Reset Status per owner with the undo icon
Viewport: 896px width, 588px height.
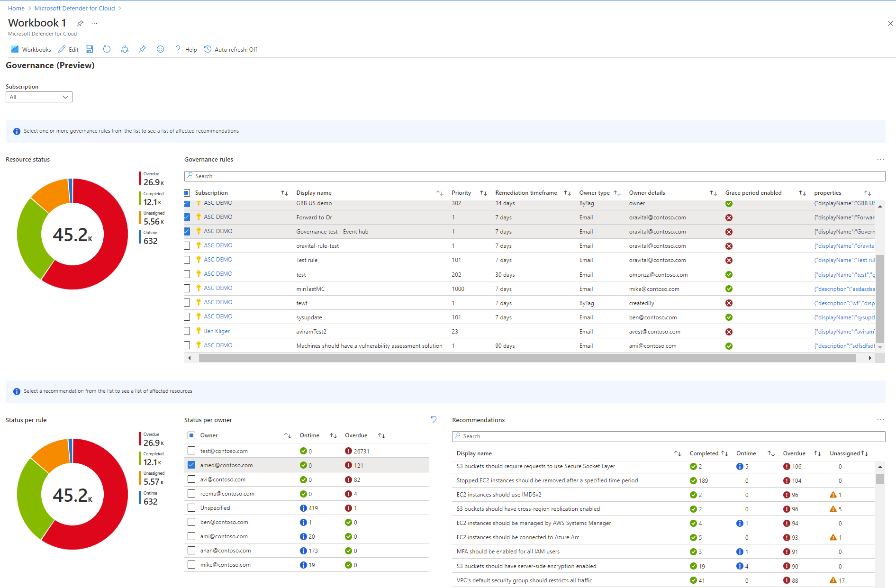434,419
